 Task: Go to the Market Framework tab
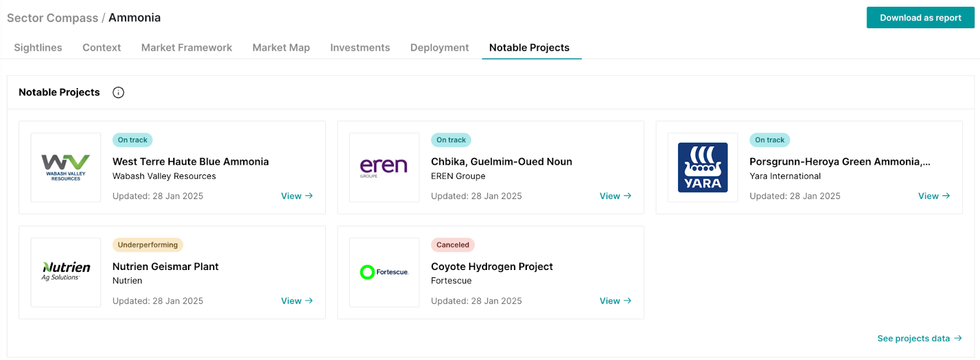tap(187, 48)
